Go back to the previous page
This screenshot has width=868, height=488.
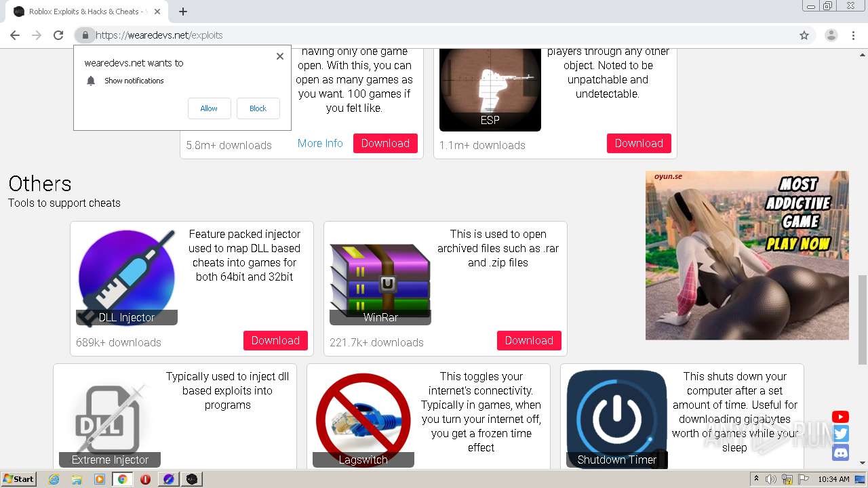coord(15,35)
